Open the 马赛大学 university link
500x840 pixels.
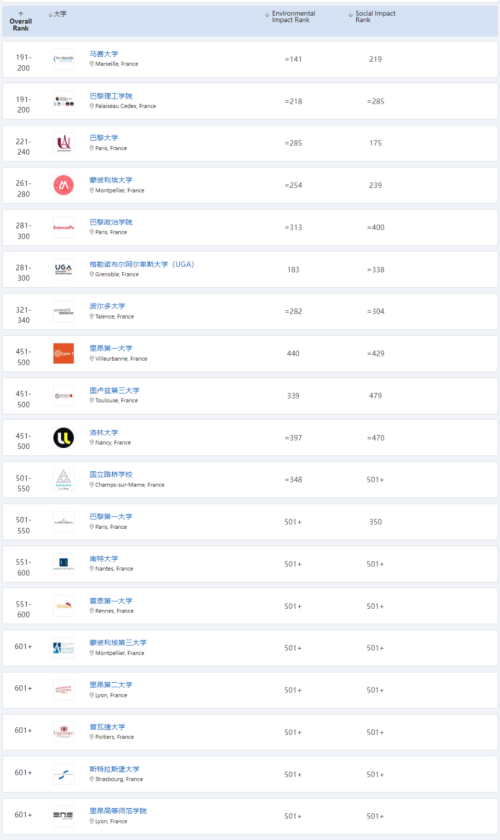(103, 54)
